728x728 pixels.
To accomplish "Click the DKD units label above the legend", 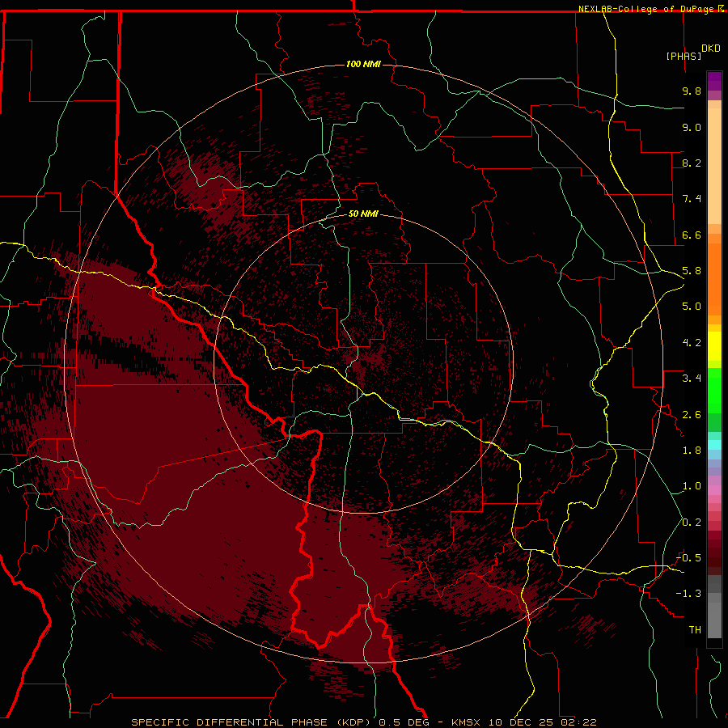I will (x=711, y=49).
